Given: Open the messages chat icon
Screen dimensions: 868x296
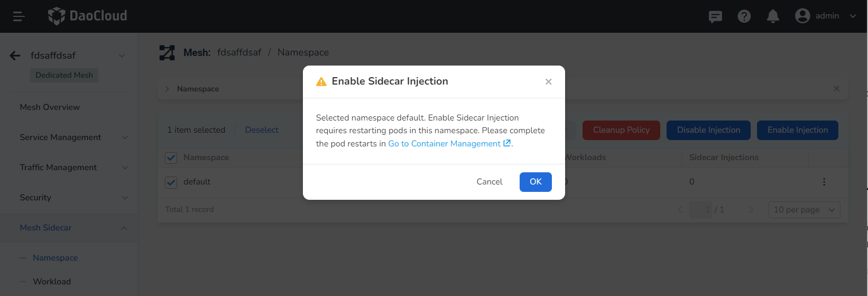Looking at the screenshot, I should point(715,16).
